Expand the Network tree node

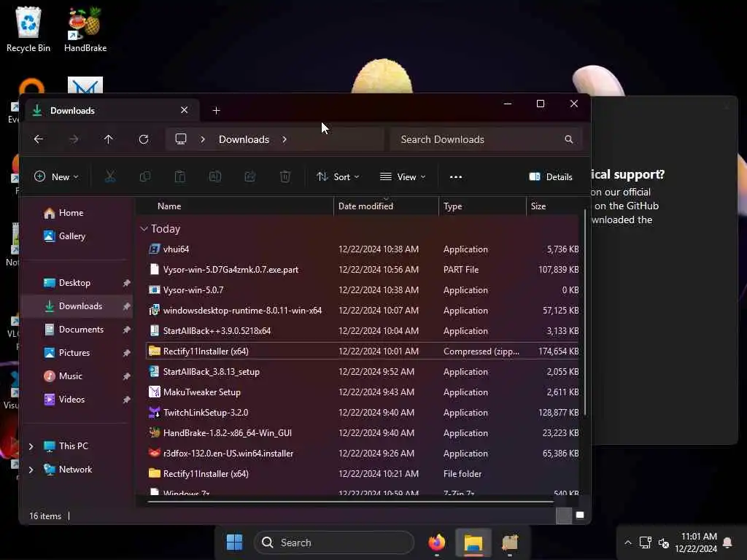(31, 470)
